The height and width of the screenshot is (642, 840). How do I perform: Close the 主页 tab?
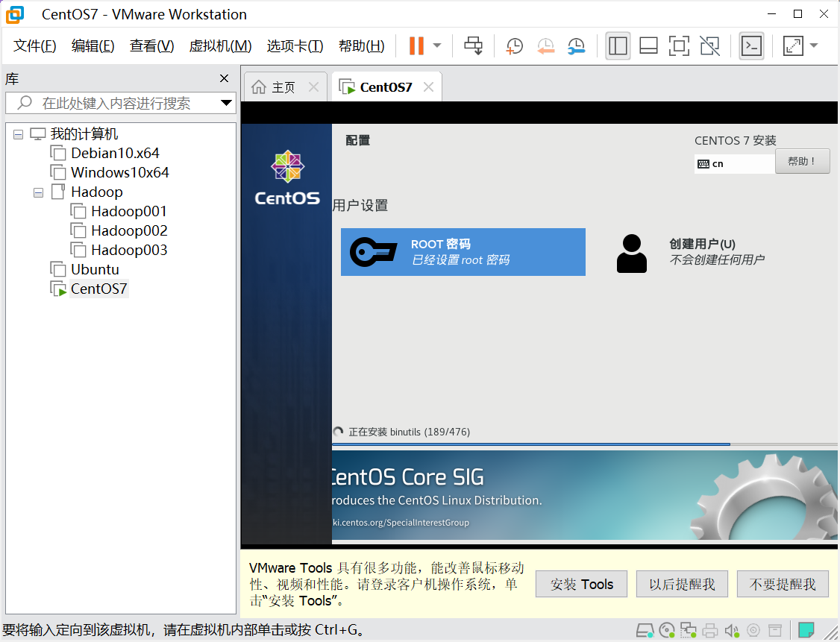(314, 86)
